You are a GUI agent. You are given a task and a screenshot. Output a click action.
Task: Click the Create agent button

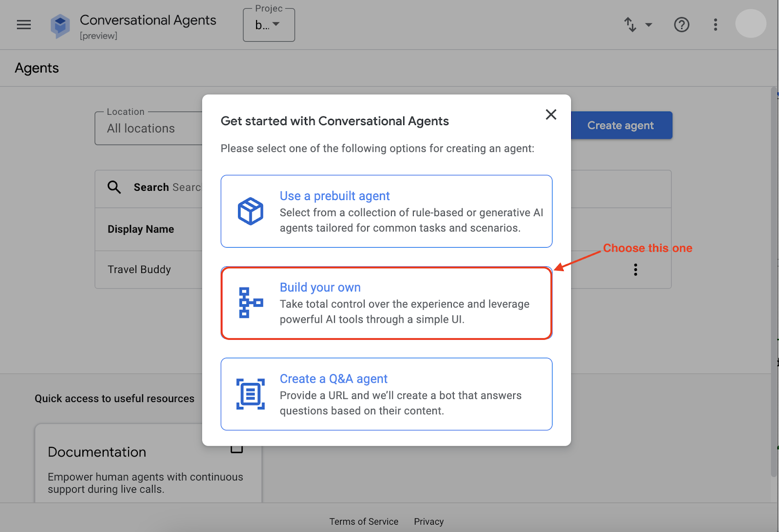[620, 125]
